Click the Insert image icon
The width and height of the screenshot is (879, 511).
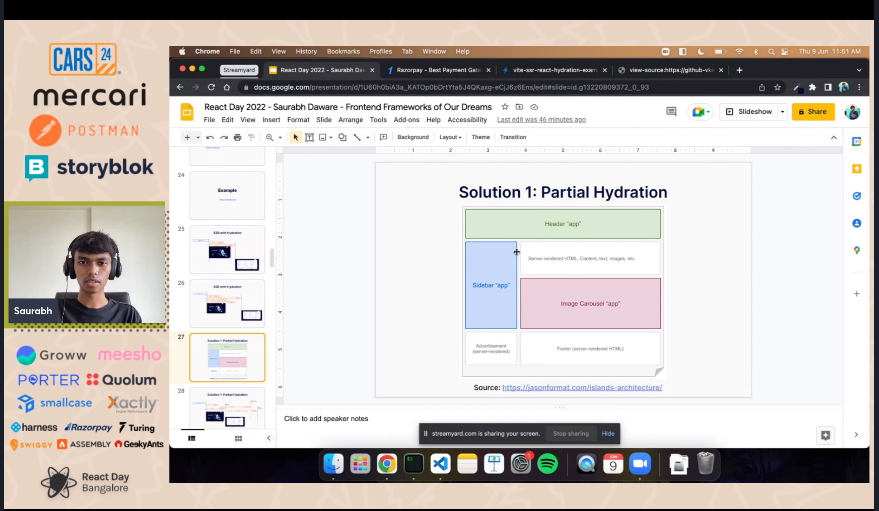pyautogui.click(x=322, y=137)
